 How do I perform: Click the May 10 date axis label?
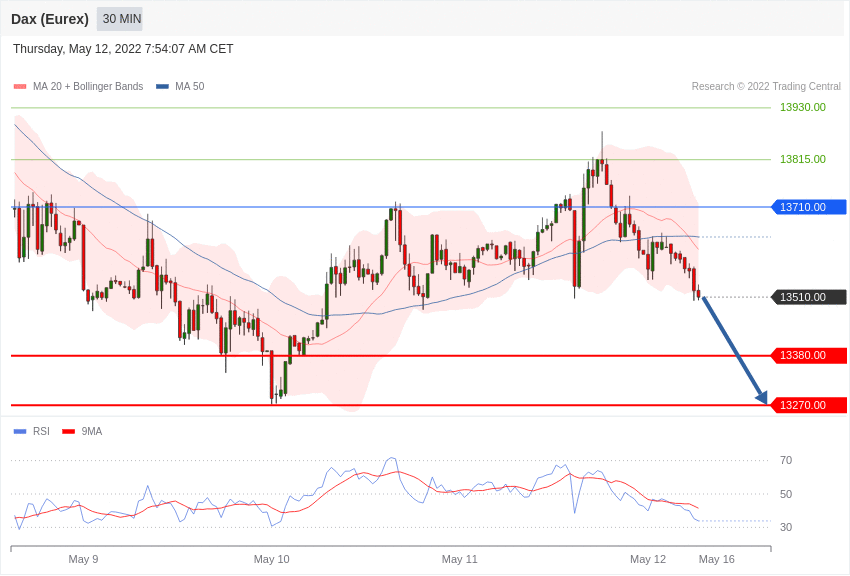[x=272, y=559]
